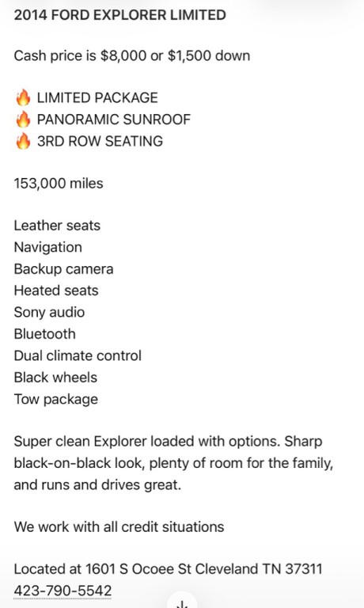Click the Tow package line
This screenshot has height=608, width=364.
56,399
